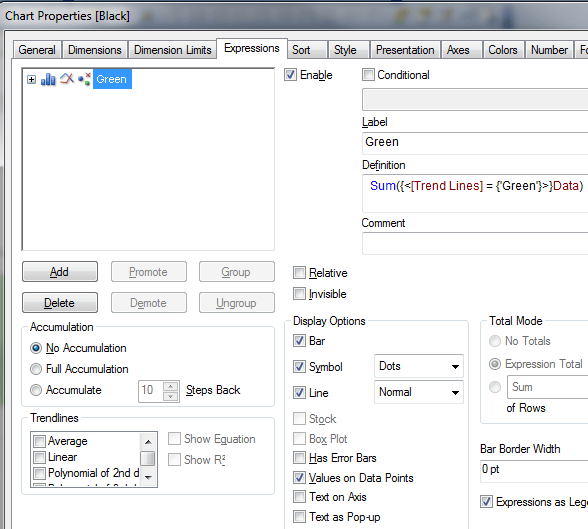Open the Number tab

point(549,50)
